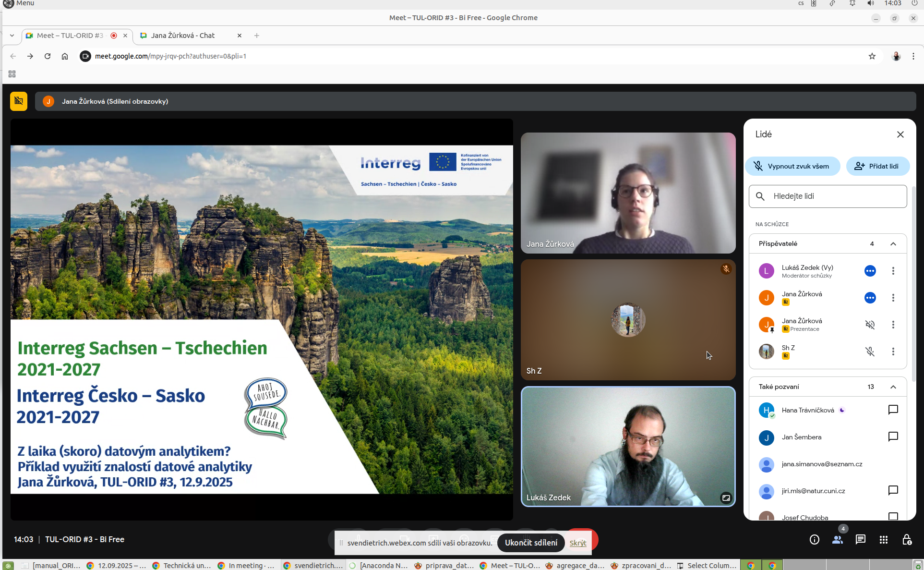Toggle Sh Z muted microphone icon

(870, 352)
